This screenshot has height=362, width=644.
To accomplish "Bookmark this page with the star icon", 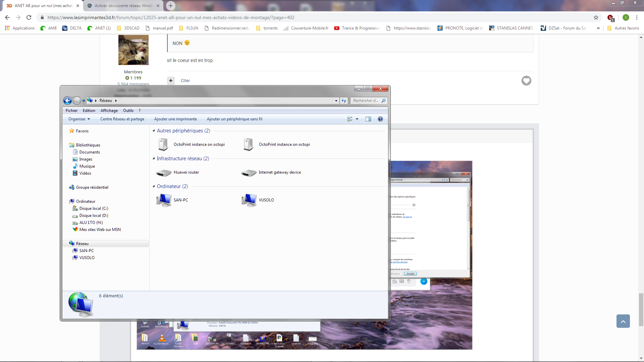I will click(596, 17).
